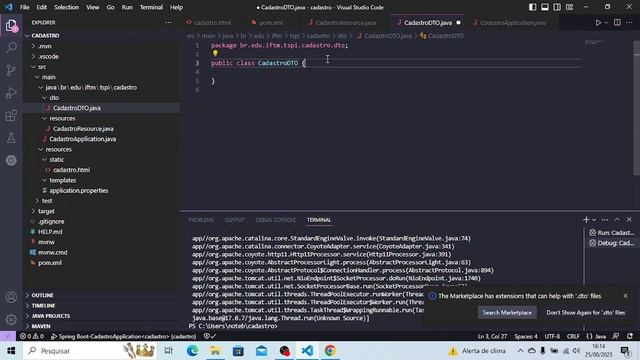Click Search Marketplace button

tap(507, 313)
